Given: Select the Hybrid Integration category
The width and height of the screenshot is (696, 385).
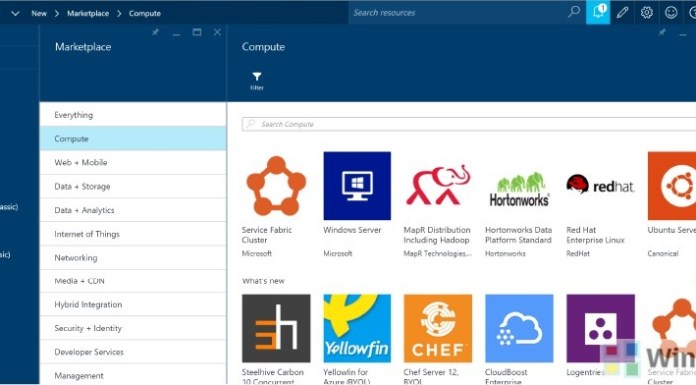Looking at the screenshot, I should click(133, 305).
